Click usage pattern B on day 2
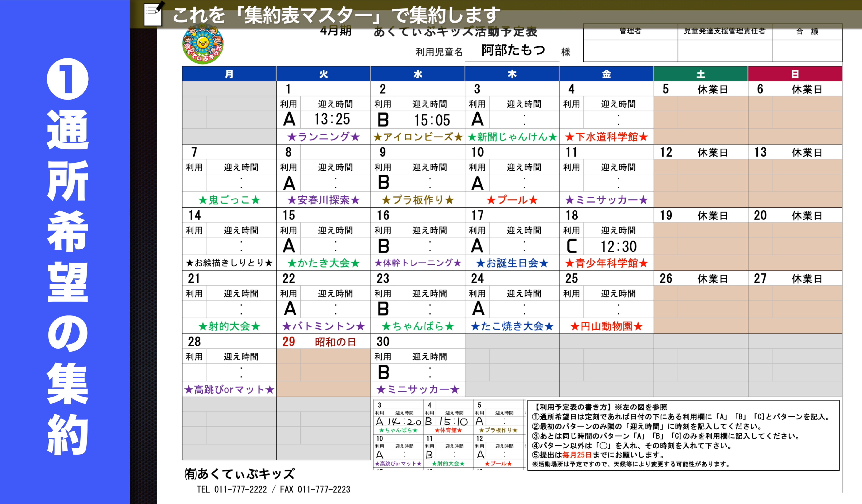The width and height of the screenshot is (862, 504). (383, 120)
